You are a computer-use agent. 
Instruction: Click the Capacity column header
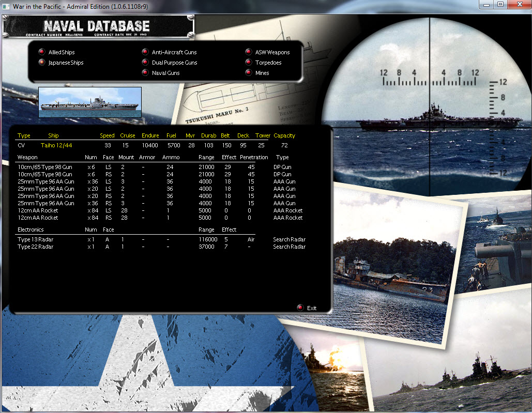(284, 135)
